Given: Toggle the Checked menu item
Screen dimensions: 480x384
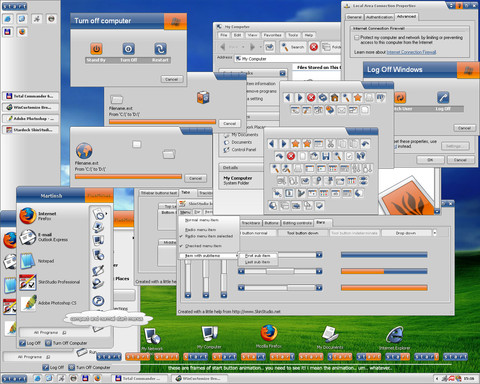Looking at the screenshot, I should pos(203,246).
